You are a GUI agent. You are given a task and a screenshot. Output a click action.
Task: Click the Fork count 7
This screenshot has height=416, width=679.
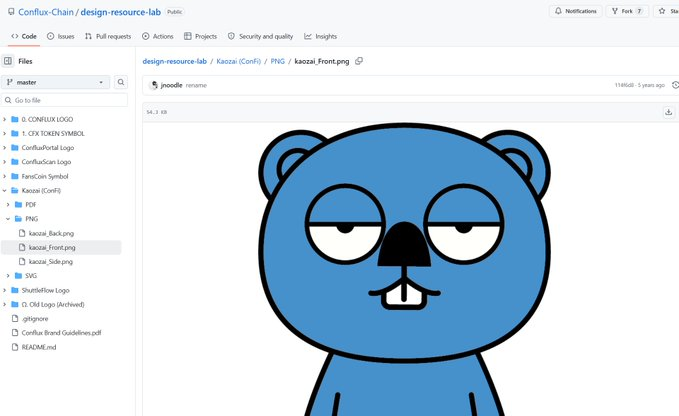pyautogui.click(x=639, y=11)
